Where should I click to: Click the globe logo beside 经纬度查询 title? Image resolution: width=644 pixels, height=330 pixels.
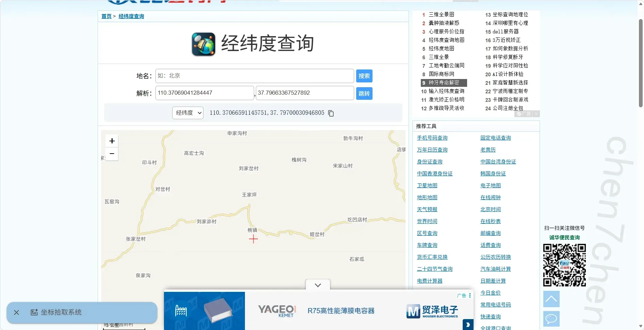click(203, 44)
